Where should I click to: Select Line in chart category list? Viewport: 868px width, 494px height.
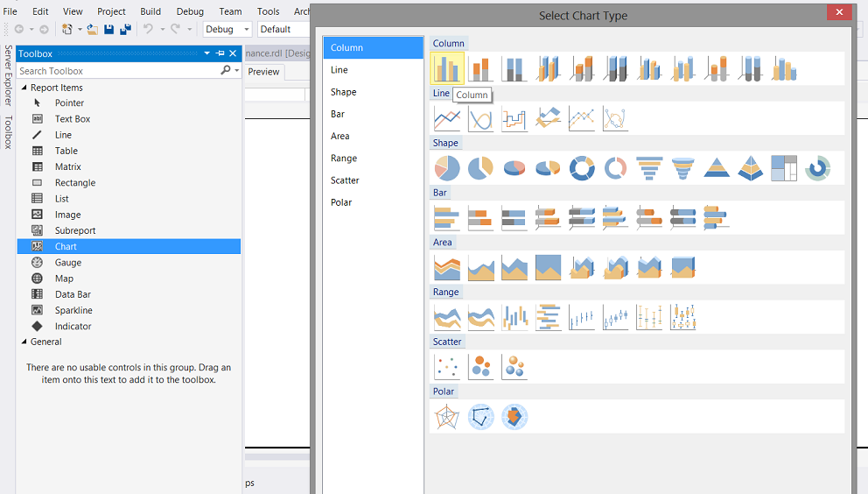pyautogui.click(x=373, y=70)
